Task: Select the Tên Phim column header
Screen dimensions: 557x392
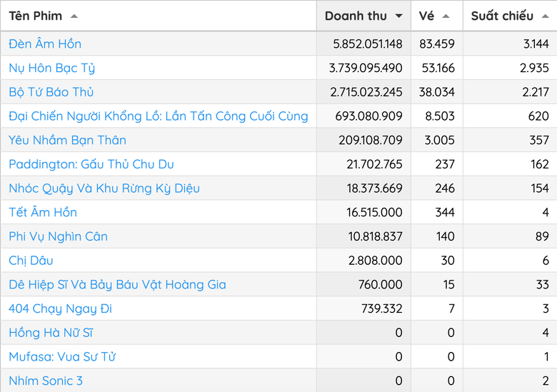Action: pos(159,16)
